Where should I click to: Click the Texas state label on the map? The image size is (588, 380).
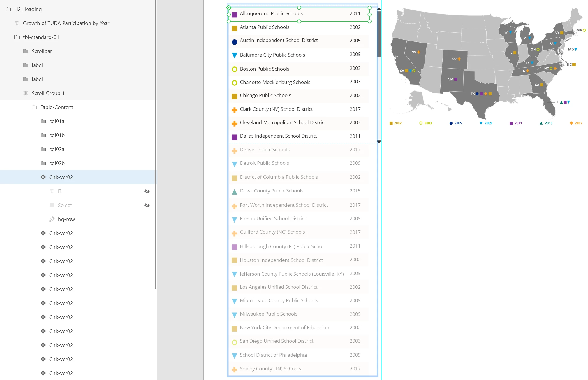pos(473,94)
